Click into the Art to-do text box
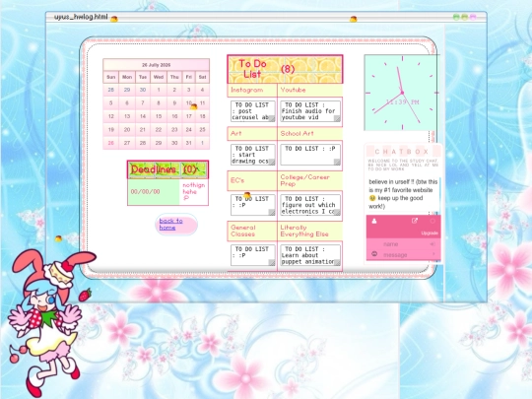The height and width of the screenshot is (399, 532). tap(253, 155)
